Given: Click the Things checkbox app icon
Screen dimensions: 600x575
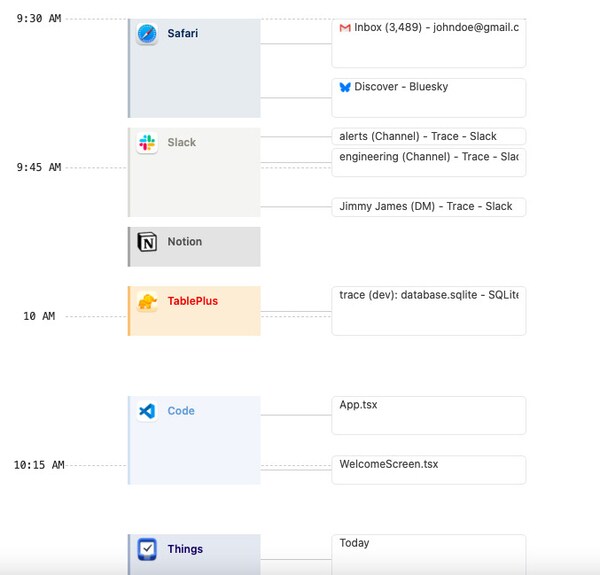Looking at the screenshot, I should pyautogui.click(x=147, y=549).
